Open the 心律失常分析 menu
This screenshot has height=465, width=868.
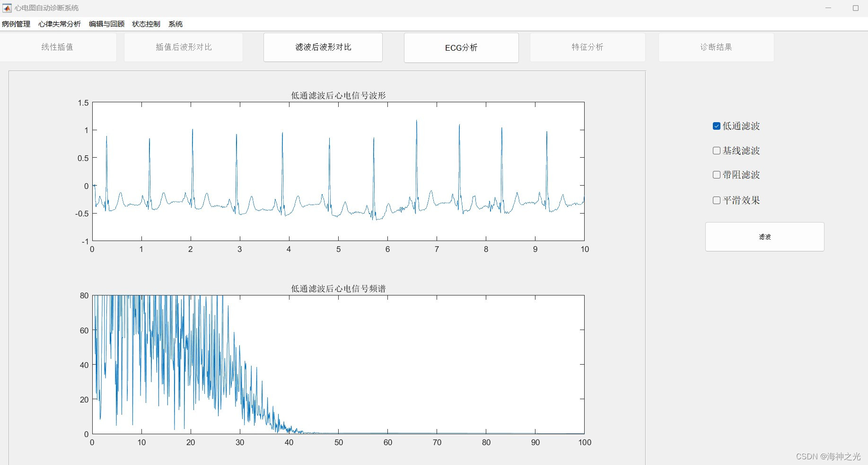point(60,24)
